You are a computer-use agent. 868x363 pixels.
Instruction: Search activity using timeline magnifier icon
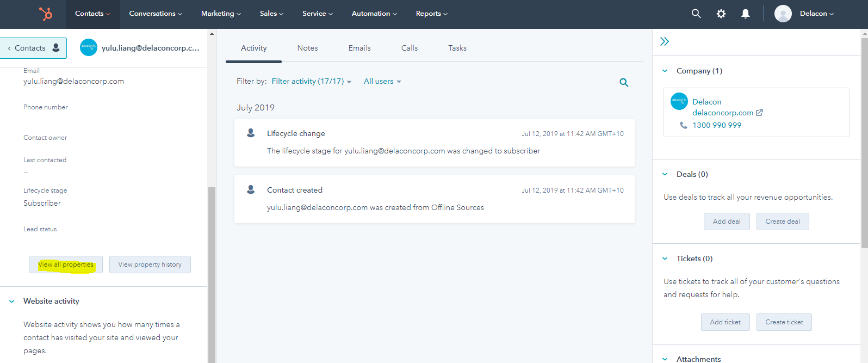[x=624, y=83]
